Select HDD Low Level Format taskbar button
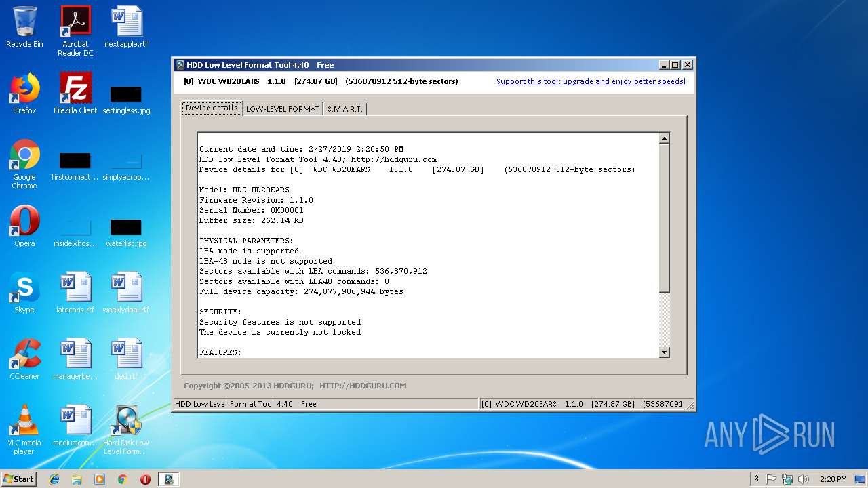Image resolution: width=868 pixels, height=488 pixels. point(168,479)
